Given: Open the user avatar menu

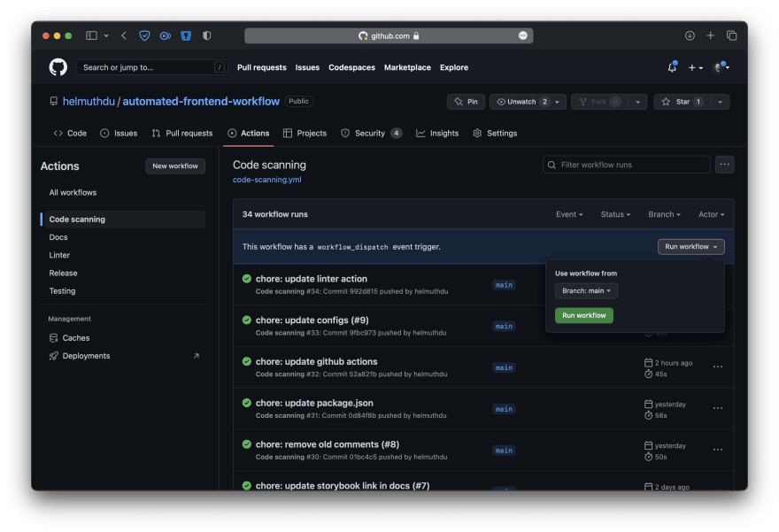Looking at the screenshot, I should pos(720,67).
